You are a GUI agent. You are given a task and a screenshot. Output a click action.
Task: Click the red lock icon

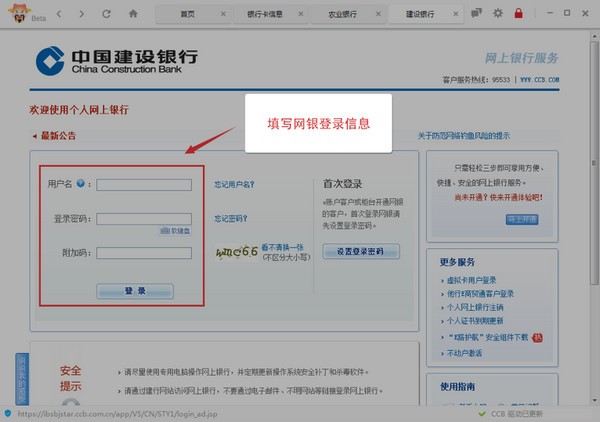518,13
